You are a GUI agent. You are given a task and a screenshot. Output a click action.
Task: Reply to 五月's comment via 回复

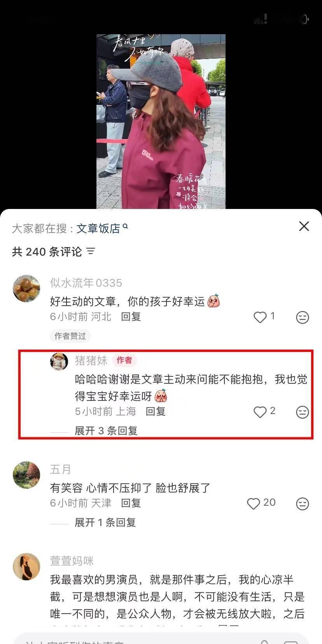tap(131, 503)
